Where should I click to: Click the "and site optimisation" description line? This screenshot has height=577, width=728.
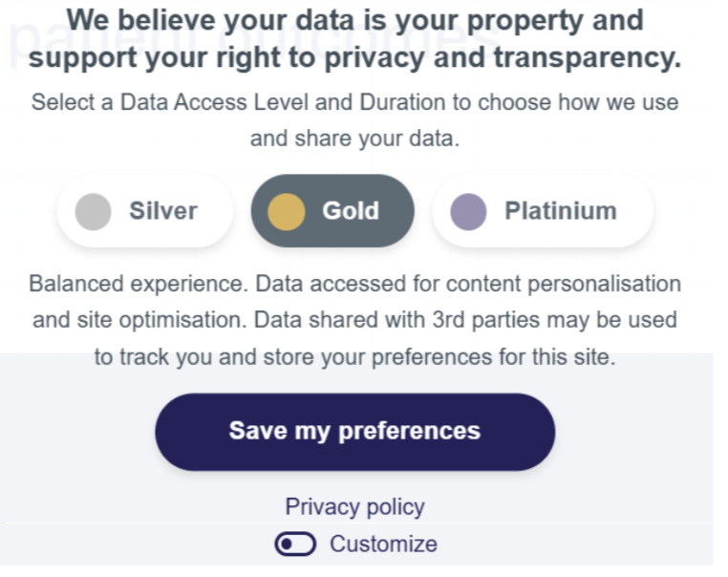point(354,319)
